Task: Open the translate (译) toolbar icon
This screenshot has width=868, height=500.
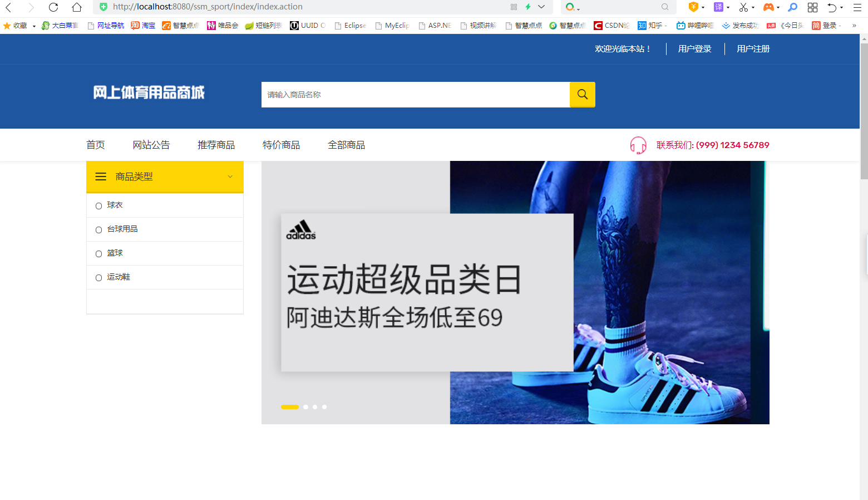Action: tap(719, 7)
